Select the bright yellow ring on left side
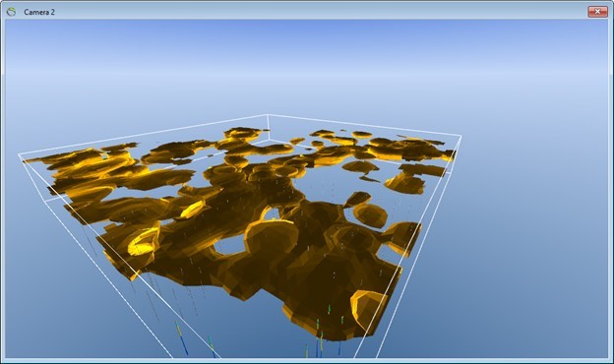 (144, 241)
